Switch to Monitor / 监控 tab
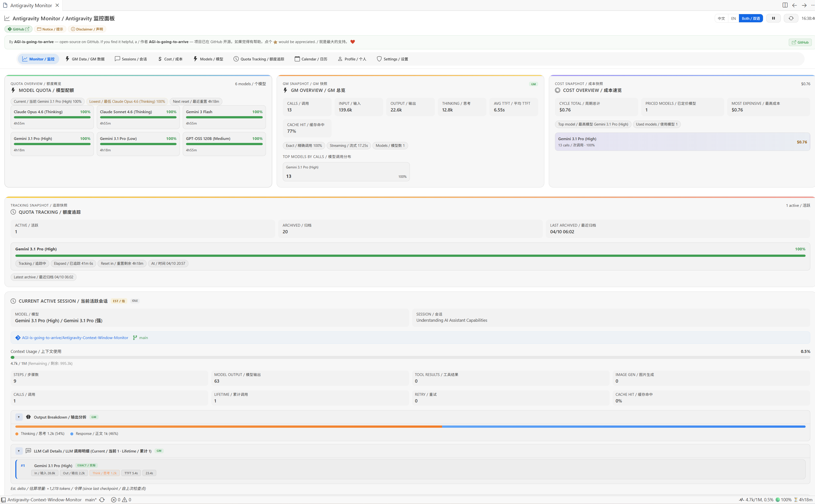Image resolution: width=815 pixels, height=504 pixels. (x=38, y=59)
